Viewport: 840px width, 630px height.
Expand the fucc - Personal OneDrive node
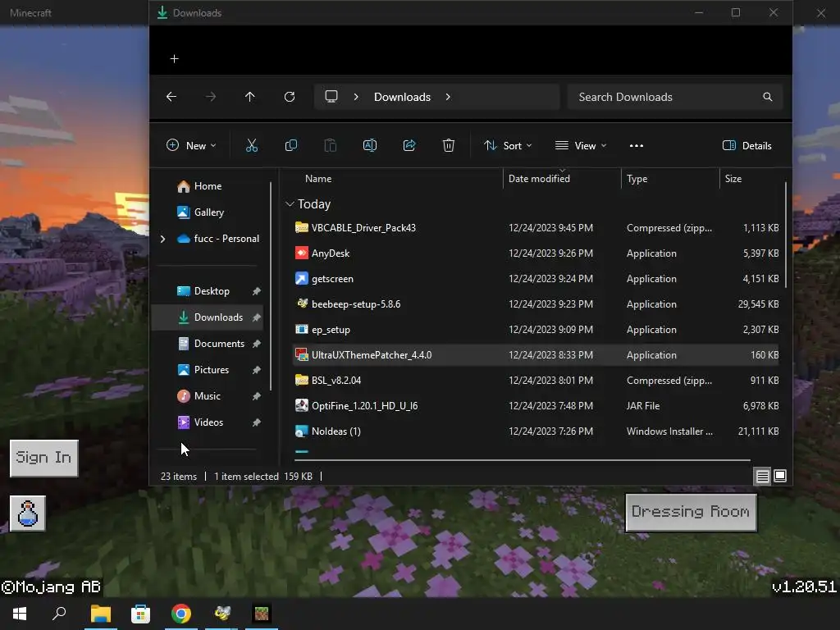coord(163,239)
